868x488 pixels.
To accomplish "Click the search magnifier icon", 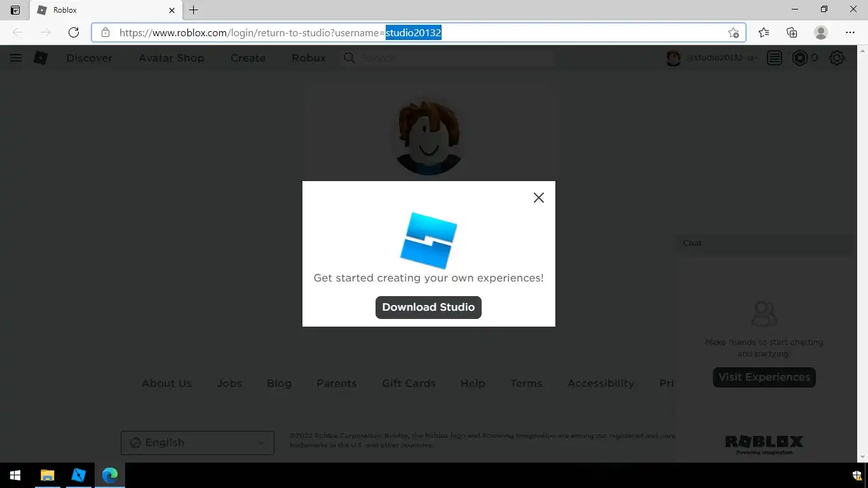I will [x=349, y=58].
